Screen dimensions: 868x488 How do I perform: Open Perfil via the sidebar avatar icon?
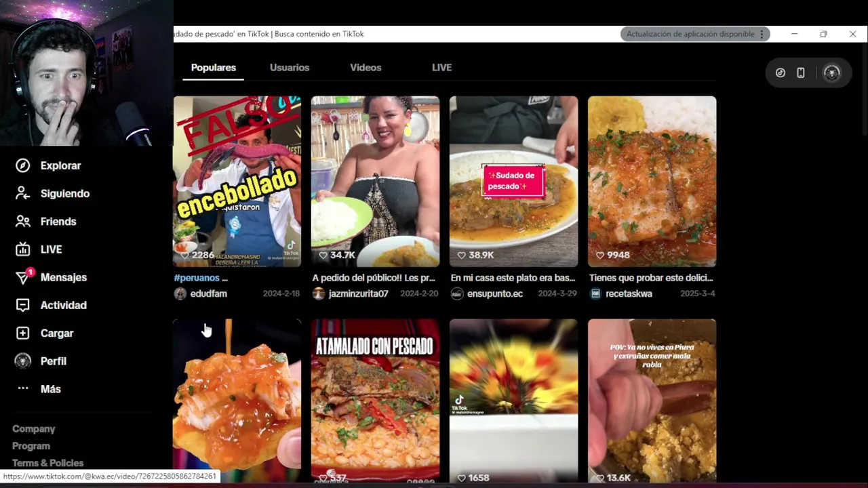point(22,361)
